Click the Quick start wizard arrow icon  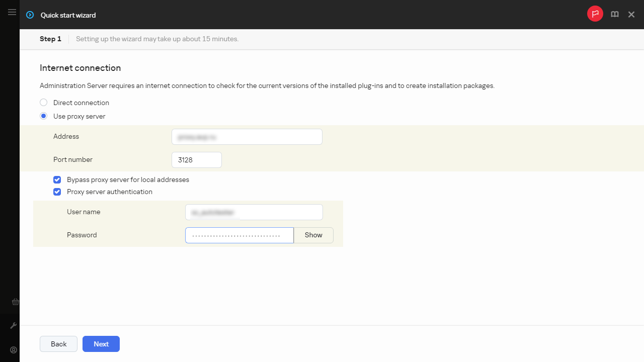pos(30,15)
